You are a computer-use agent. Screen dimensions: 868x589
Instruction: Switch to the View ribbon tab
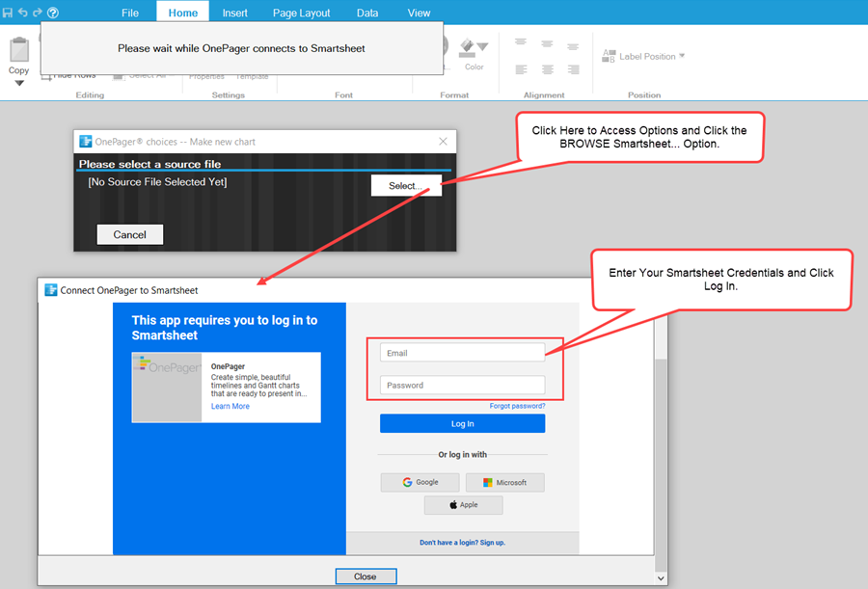(419, 13)
